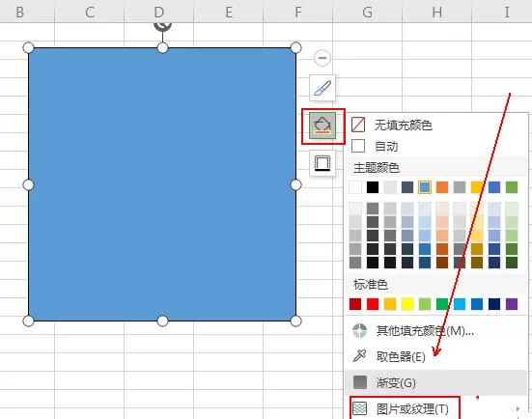The image size is (532, 419).
Task: Click the shape style brush icon
Action: pyautogui.click(x=322, y=88)
